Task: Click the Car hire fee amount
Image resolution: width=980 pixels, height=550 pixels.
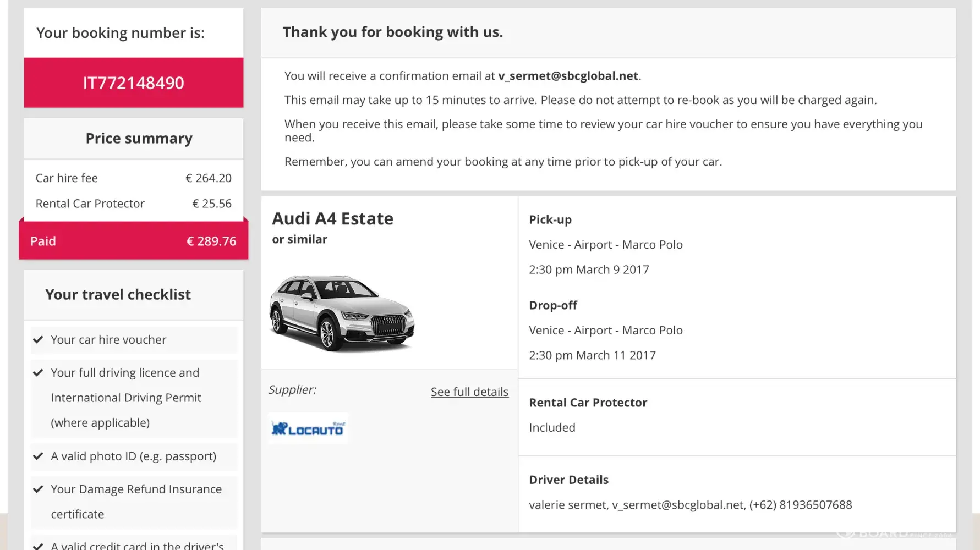Action: coord(208,178)
